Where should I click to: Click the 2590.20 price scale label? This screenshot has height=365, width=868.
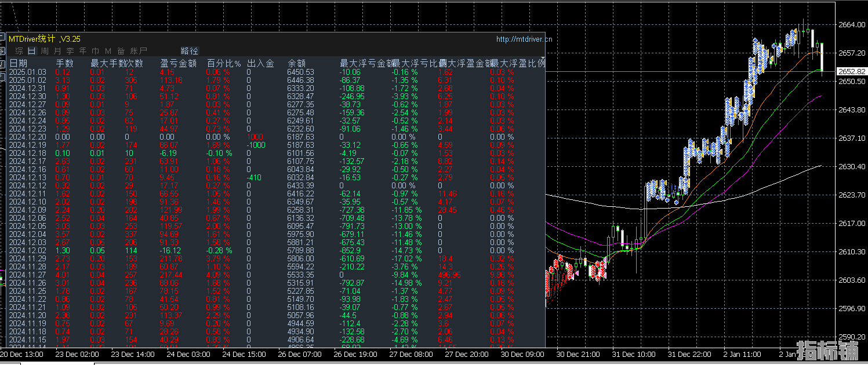click(852, 337)
